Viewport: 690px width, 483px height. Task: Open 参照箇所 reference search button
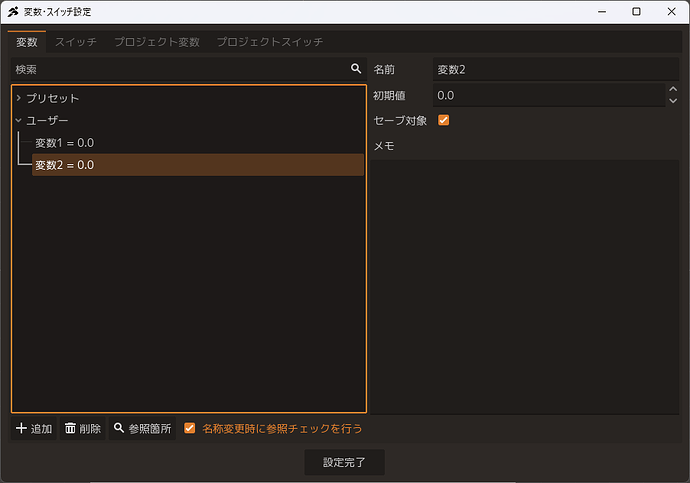142,428
